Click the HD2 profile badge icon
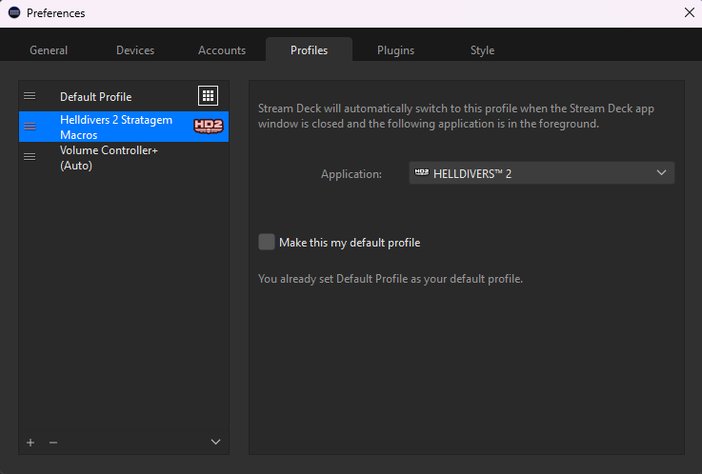Image resolution: width=702 pixels, height=474 pixels. click(207, 126)
